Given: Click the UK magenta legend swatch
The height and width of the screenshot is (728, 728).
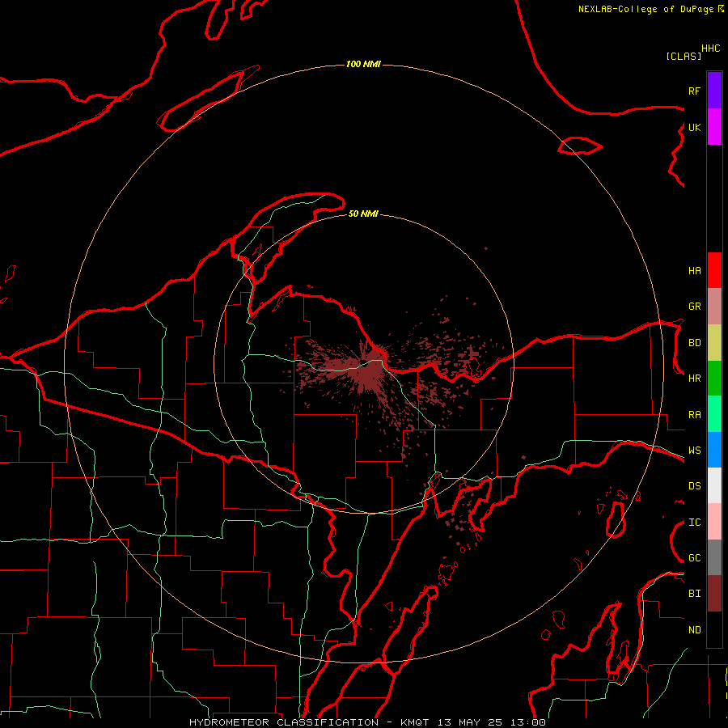Looking at the screenshot, I should pos(714,127).
